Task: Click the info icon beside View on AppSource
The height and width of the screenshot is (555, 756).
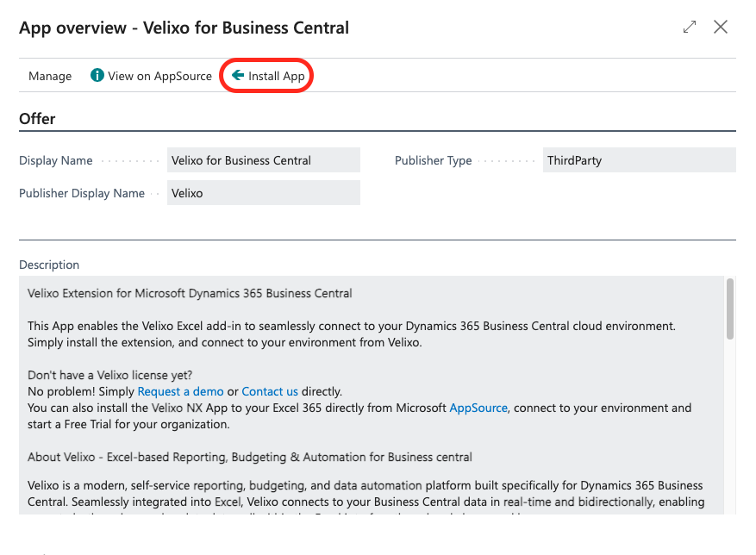Action: pos(97,76)
